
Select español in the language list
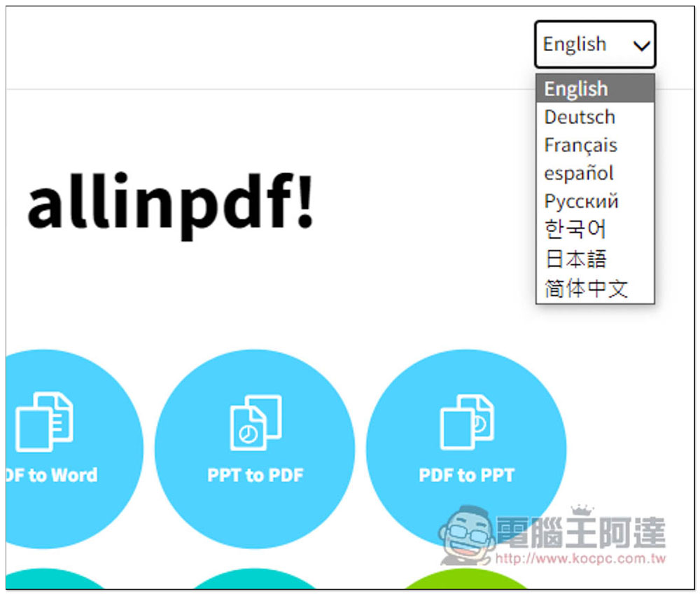click(595, 174)
